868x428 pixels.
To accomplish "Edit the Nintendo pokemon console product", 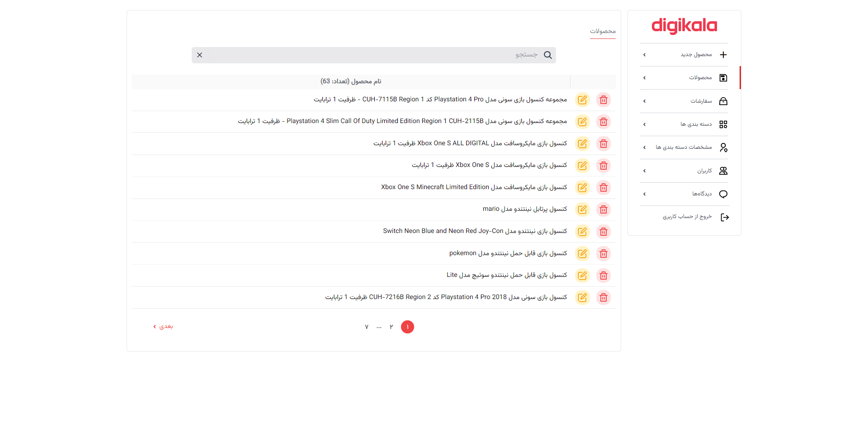I will (582, 253).
